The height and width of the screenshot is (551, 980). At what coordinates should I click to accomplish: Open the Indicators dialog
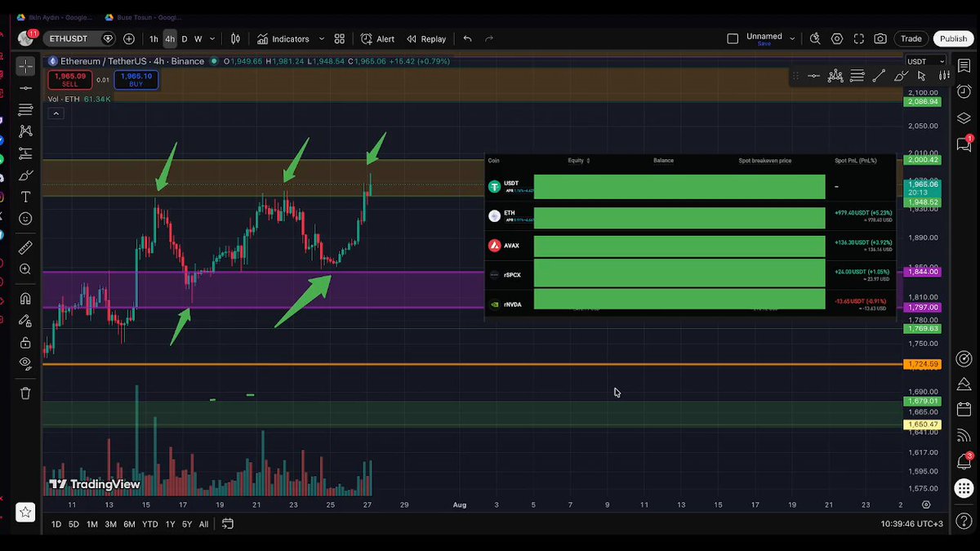tap(283, 38)
